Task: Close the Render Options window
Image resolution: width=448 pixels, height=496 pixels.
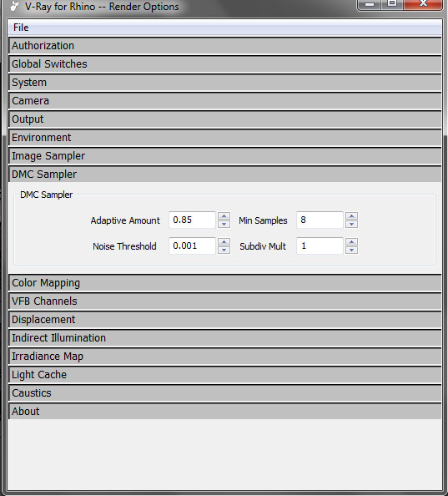Action: pos(423,4)
